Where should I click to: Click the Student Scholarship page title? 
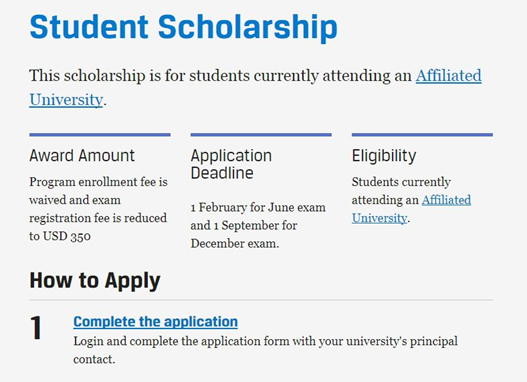(x=184, y=28)
